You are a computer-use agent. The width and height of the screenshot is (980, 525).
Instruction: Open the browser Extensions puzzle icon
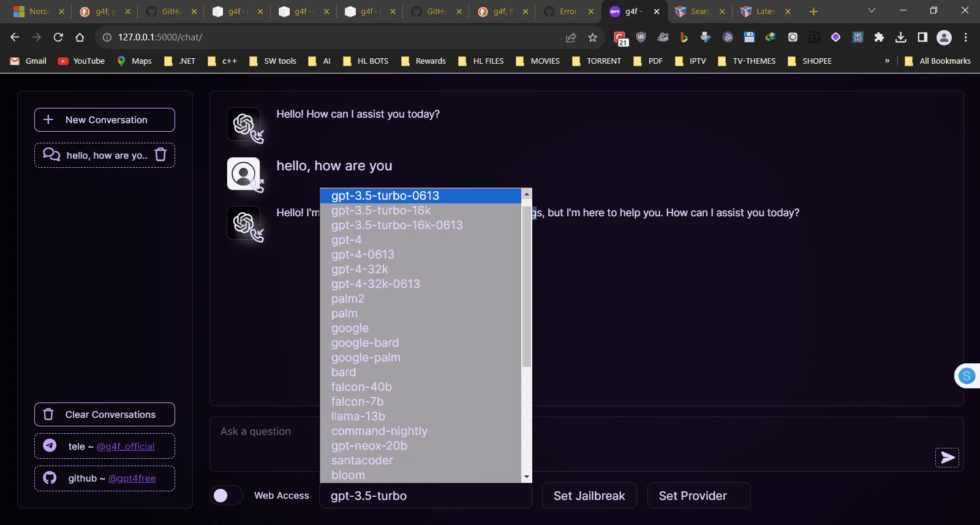click(879, 37)
